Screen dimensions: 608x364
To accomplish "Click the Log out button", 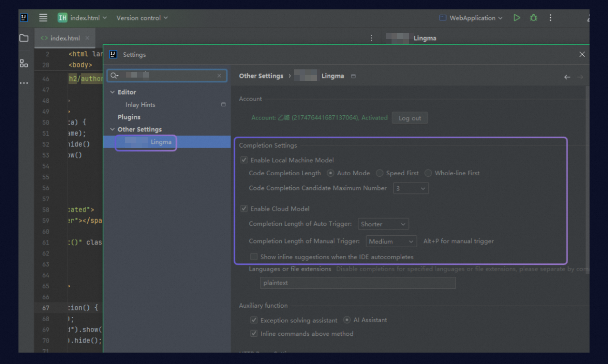I will (410, 118).
